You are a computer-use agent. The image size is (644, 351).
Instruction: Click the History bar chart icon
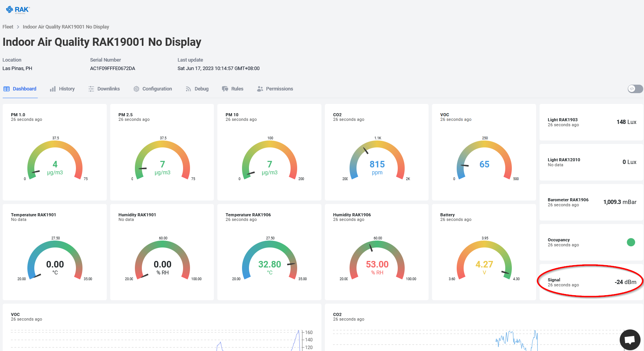[x=53, y=89]
